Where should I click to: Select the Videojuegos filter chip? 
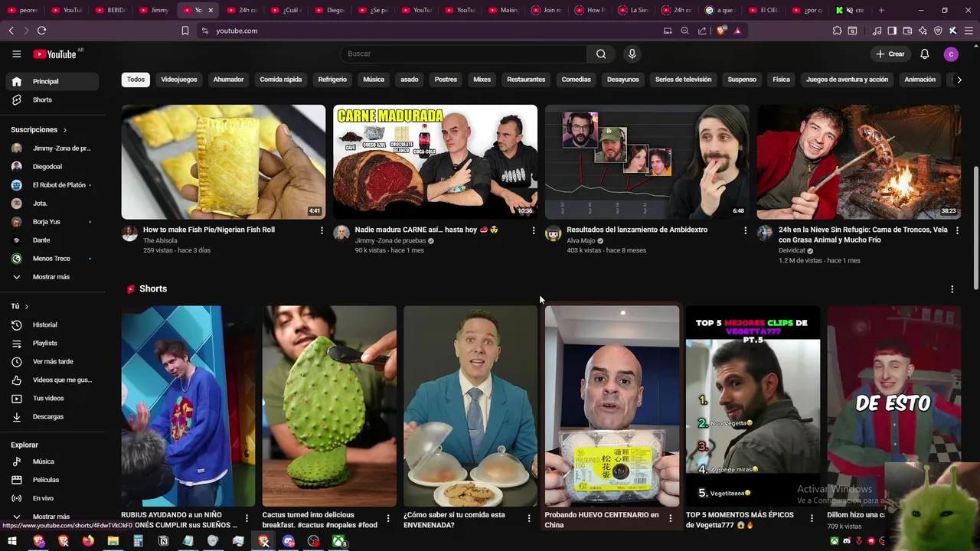[179, 80]
